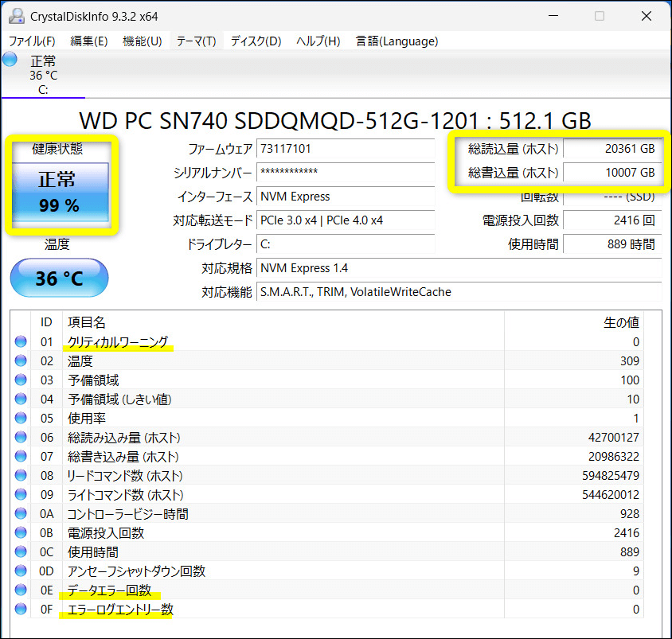The image size is (672, 639).
Task: Click status orb for 06 総読み込み量 row
Action: pos(21,437)
